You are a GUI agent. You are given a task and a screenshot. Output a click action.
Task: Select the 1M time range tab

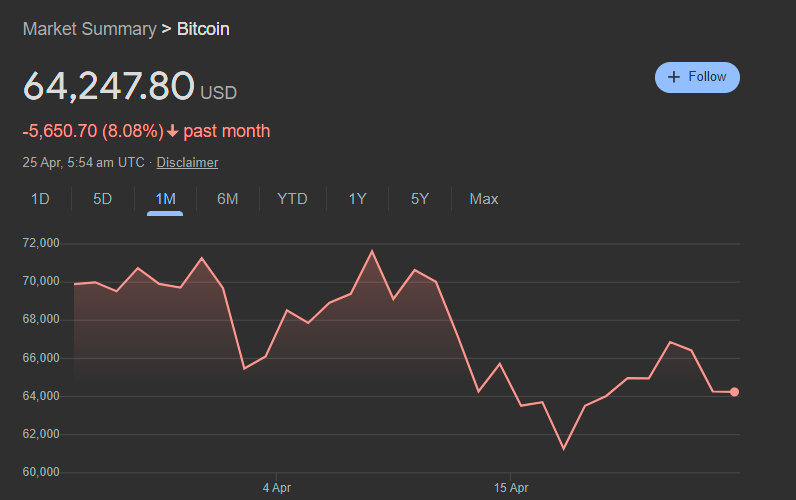[x=165, y=199]
